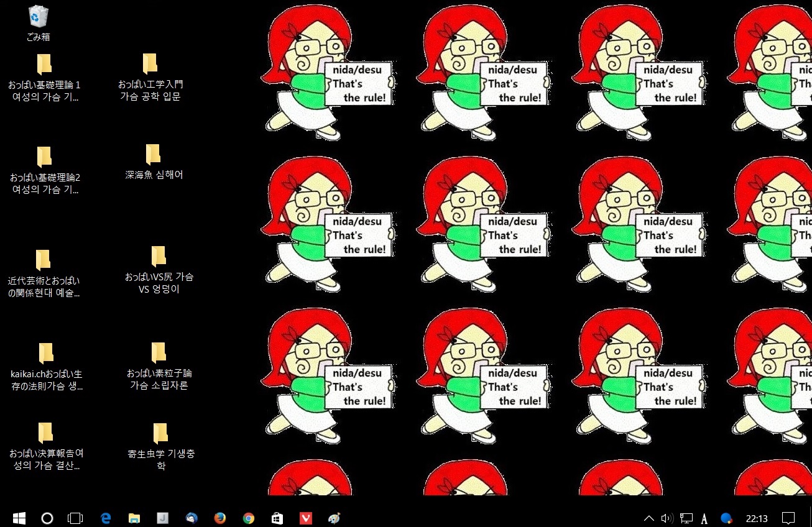Open Task View on the taskbar
This screenshot has width=812, height=527.
[75, 518]
